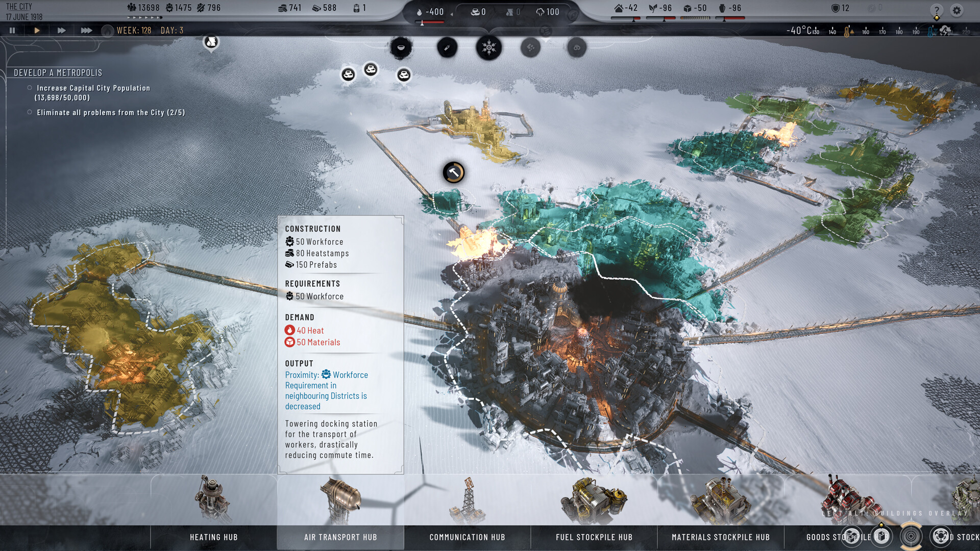Screen dimensions: 980x551
Task: Click the snowflake/freeze icon in toolbar
Action: tap(489, 47)
